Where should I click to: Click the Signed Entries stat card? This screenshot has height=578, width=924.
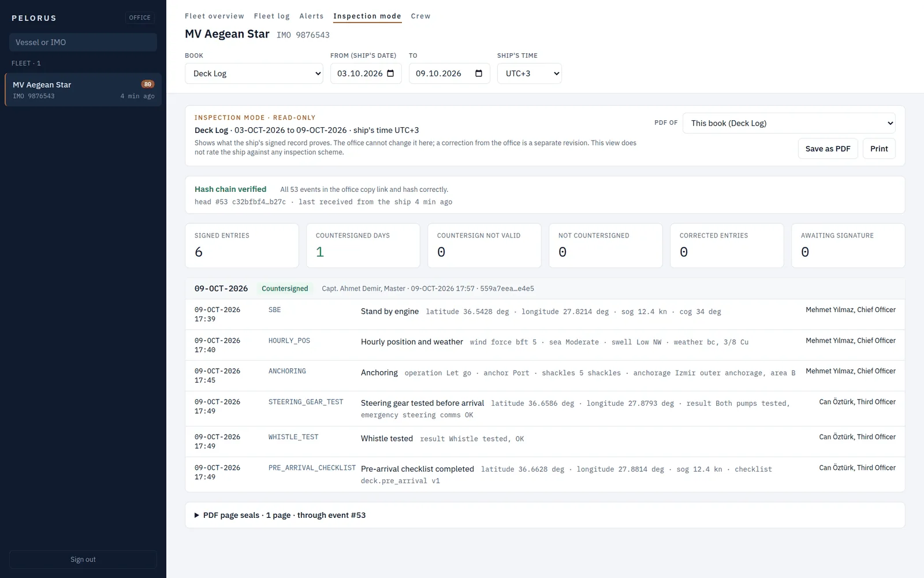coord(242,246)
